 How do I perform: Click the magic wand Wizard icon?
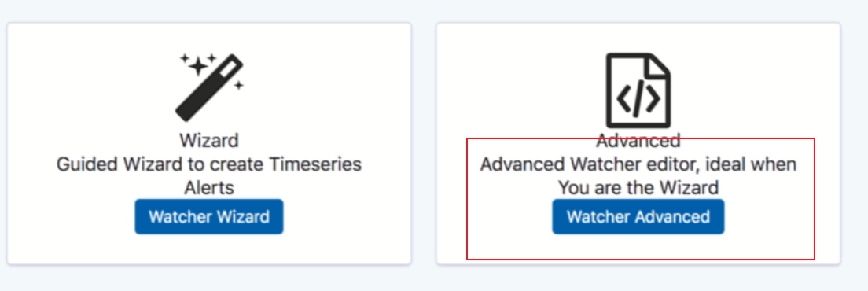[209, 87]
